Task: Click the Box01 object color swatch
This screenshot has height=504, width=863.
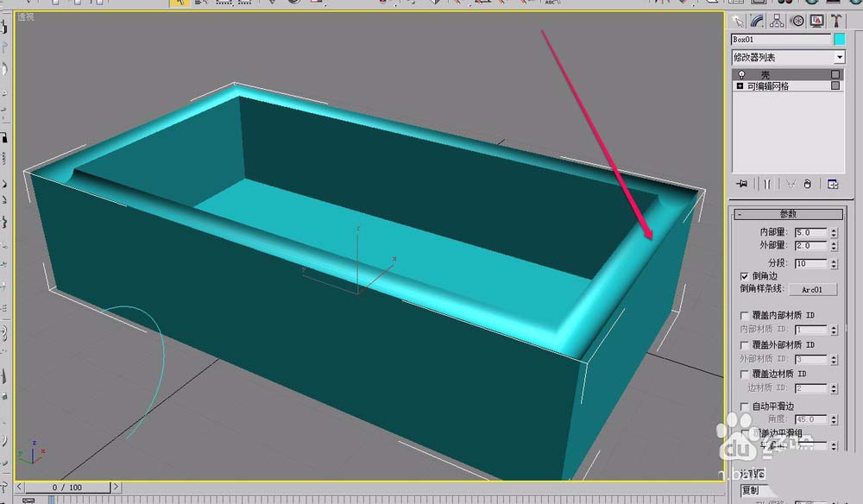Action: click(x=840, y=40)
